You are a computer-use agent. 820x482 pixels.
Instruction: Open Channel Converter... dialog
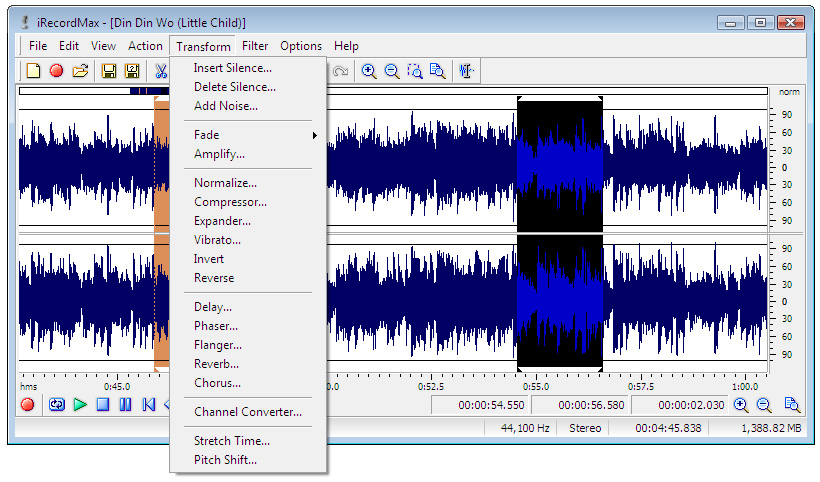pos(247,412)
